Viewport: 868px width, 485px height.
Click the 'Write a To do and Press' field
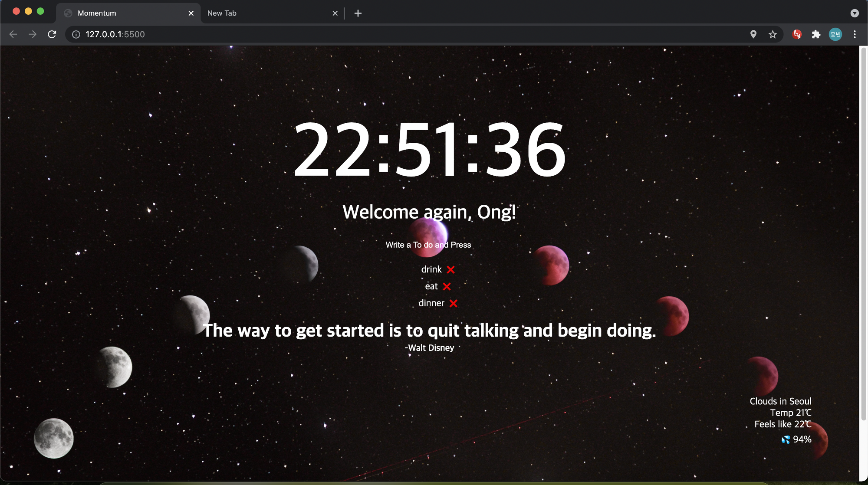pyautogui.click(x=428, y=245)
